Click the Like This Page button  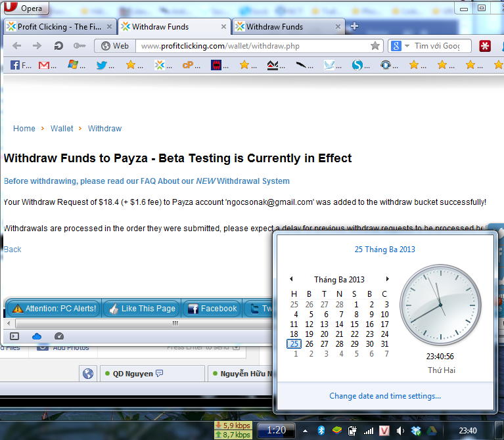(x=141, y=309)
